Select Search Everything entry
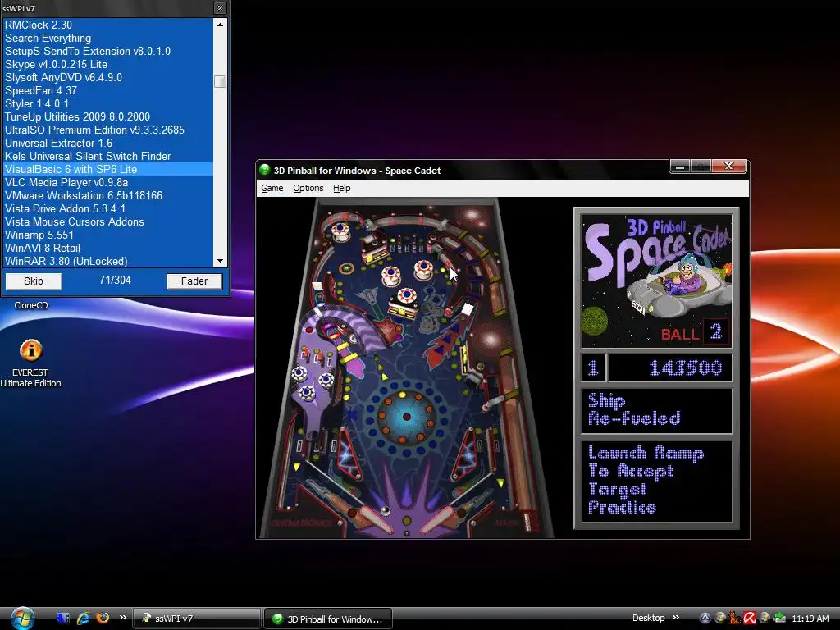The width and height of the screenshot is (840, 630). point(109,38)
